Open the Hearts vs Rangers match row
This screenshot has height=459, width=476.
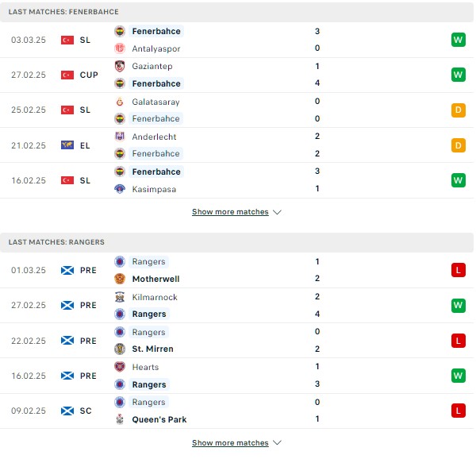pyautogui.click(x=236, y=376)
